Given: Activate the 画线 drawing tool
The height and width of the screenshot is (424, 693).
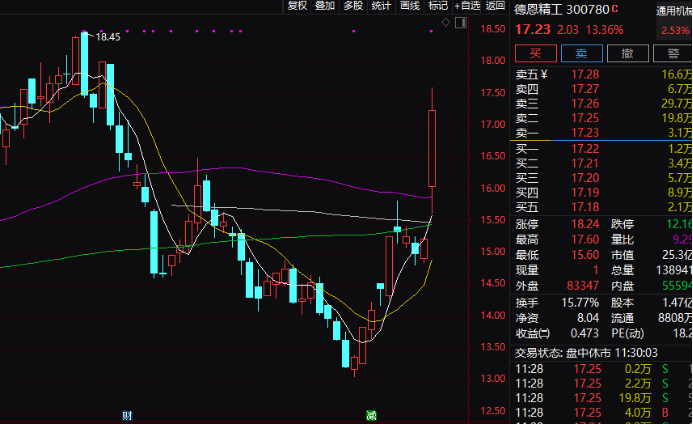Looking at the screenshot, I should tap(410, 6).
